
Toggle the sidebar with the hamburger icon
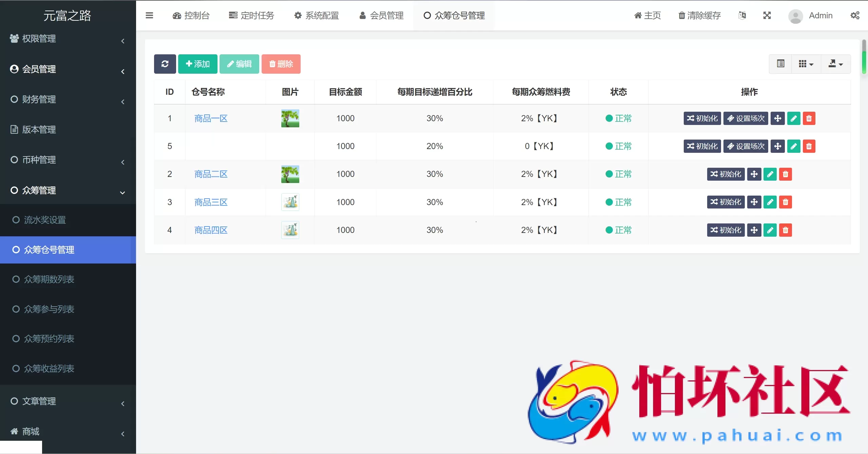pos(149,15)
